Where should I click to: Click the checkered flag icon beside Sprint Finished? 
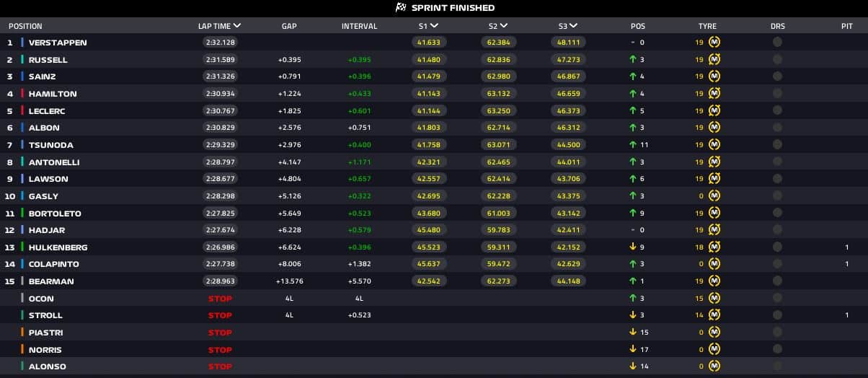(401, 8)
